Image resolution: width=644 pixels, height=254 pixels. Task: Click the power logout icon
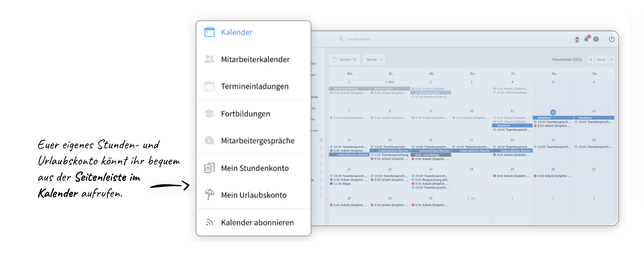612,39
